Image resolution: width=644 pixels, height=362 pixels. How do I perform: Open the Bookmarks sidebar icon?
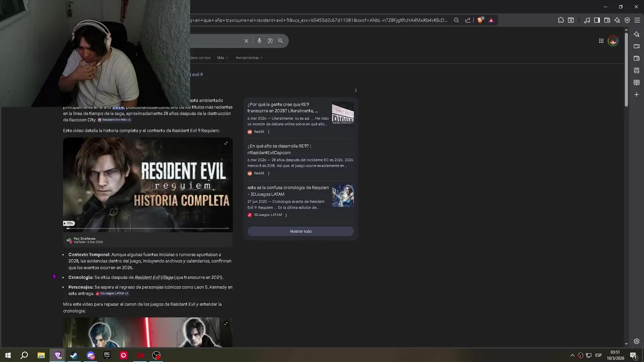[636, 70]
